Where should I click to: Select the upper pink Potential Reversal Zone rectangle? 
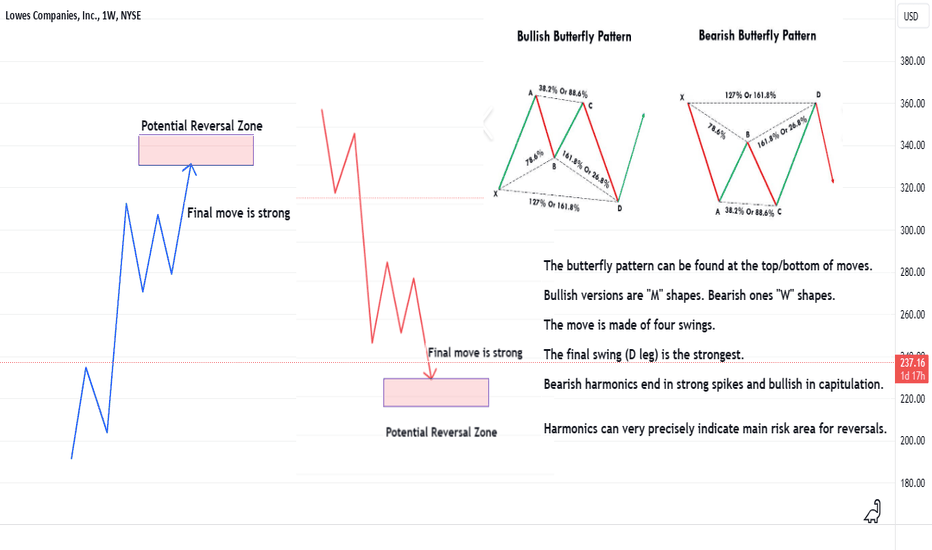click(x=196, y=150)
